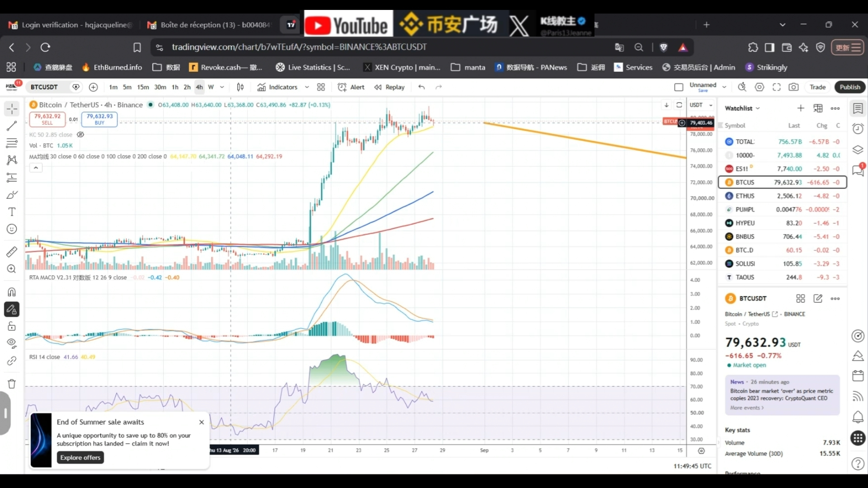Open the economic calendar panel

pyautogui.click(x=858, y=376)
